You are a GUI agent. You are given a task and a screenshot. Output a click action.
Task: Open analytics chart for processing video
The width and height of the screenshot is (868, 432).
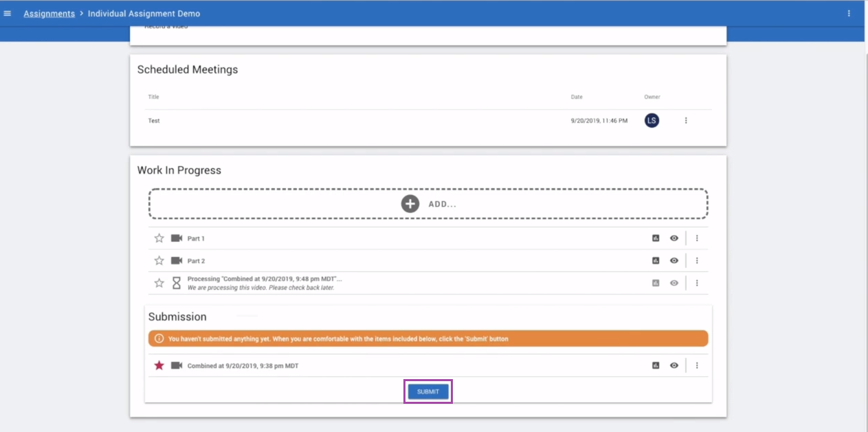coord(656,283)
